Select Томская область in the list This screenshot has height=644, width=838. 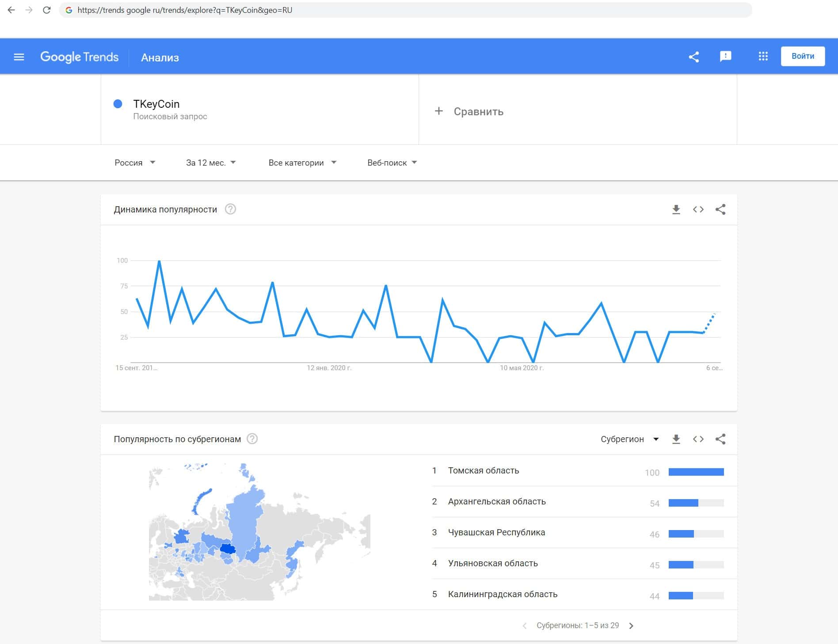click(484, 471)
